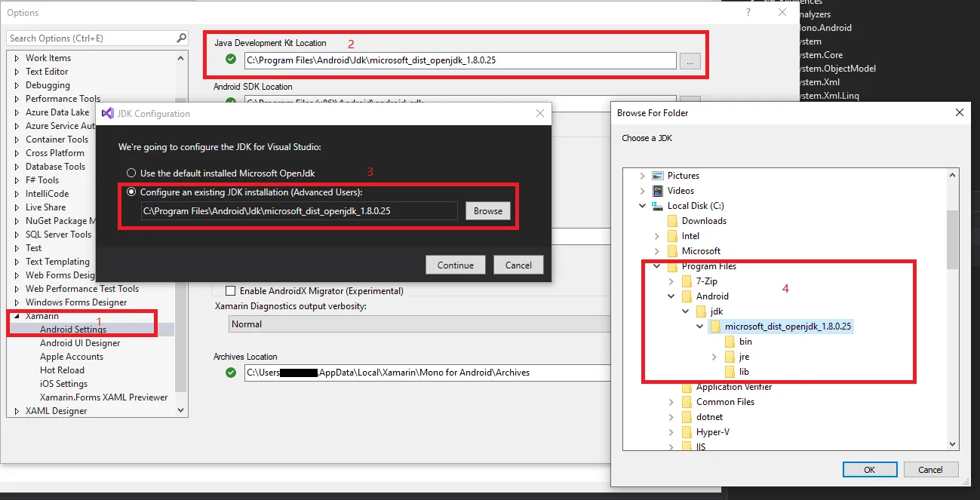Select Apple Accounts option
This screenshot has height=500, width=980.
[x=72, y=357]
